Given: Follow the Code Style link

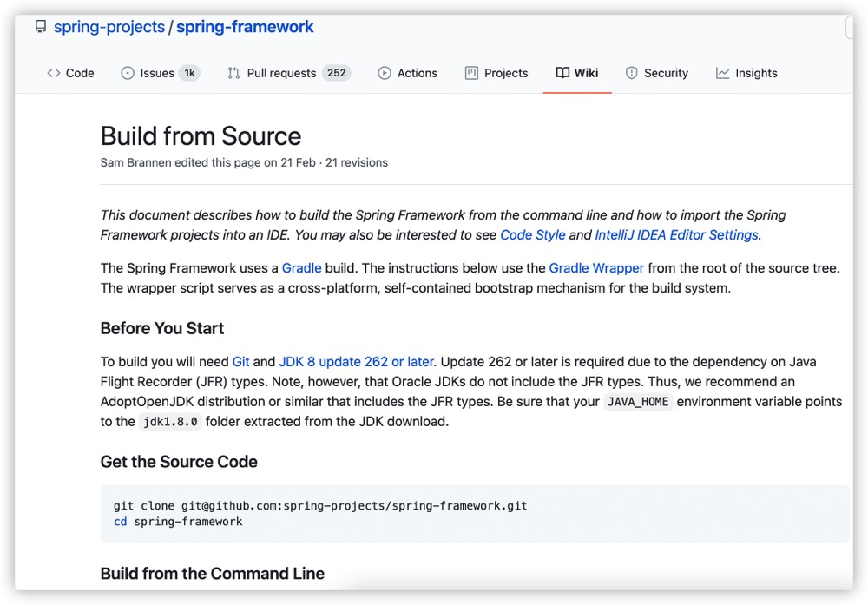Looking at the screenshot, I should tap(533, 234).
